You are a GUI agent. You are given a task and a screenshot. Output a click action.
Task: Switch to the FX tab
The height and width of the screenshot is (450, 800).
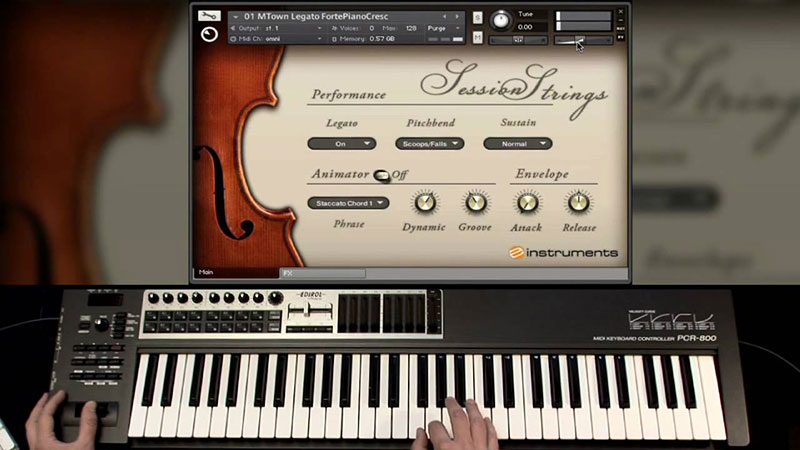pos(322,273)
